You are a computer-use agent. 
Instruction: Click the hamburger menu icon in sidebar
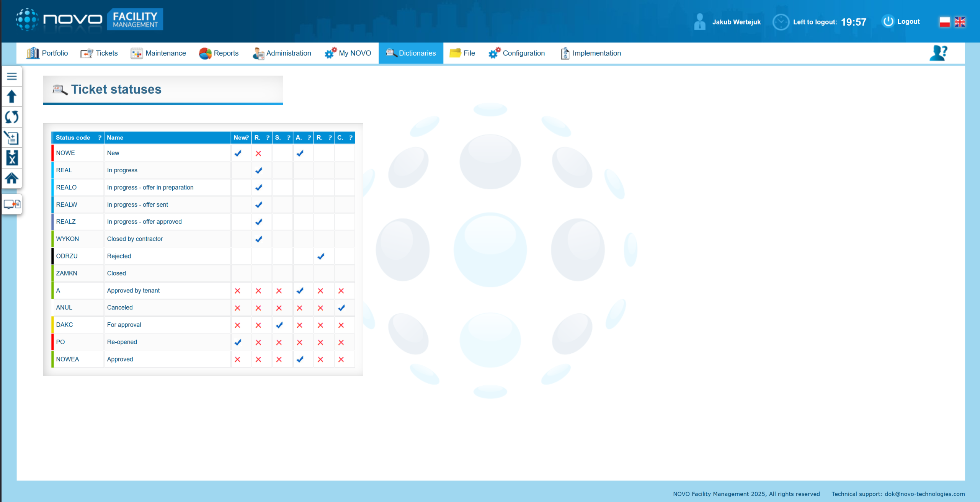[12, 76]
